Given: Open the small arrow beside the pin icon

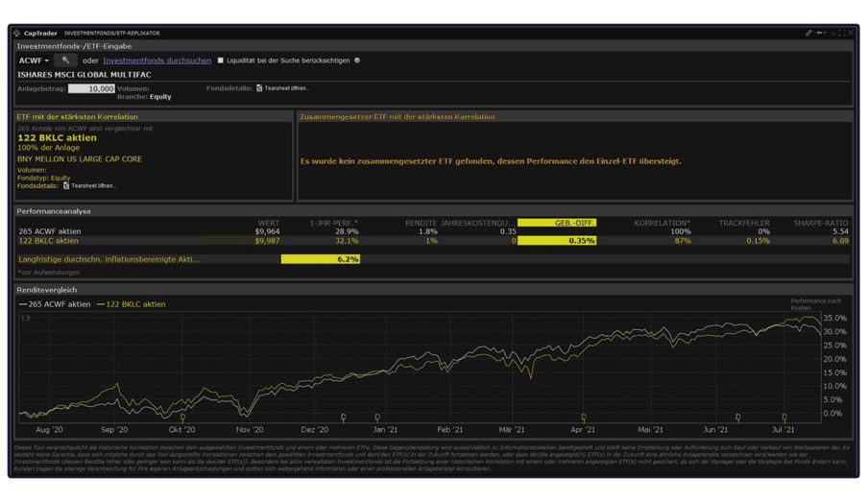Looking at the screenshot, I should [x=826, y=34].
